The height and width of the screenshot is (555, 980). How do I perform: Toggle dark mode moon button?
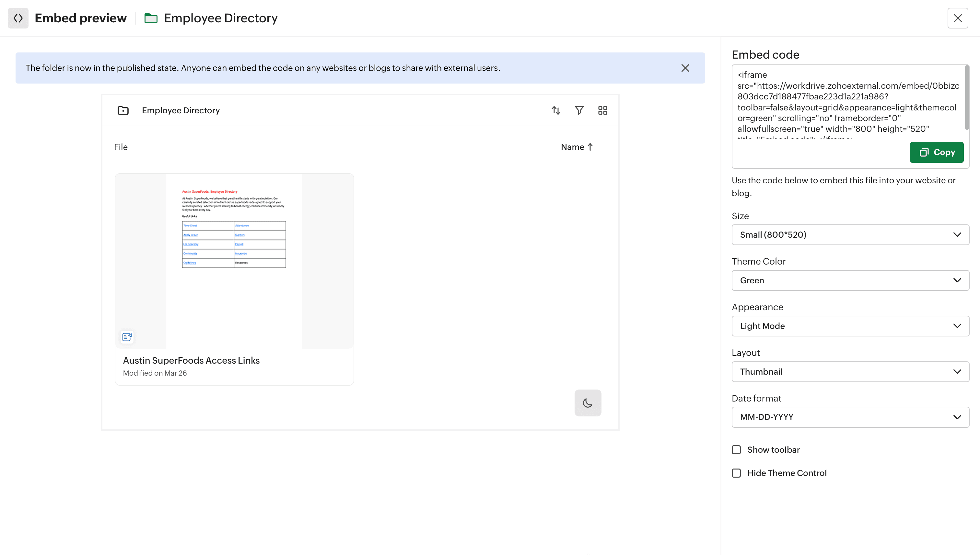pos(588,403)
